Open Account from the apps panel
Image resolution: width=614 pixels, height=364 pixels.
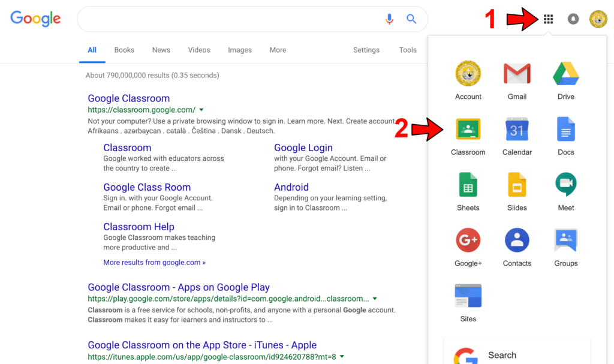468,80
